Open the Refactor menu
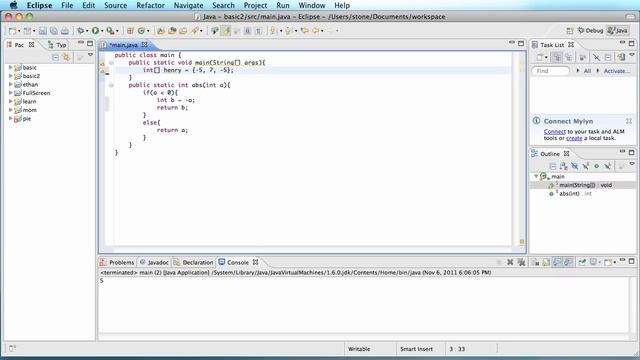The width and height of the screenshot is (640, 360). click(x=150, y=5)
